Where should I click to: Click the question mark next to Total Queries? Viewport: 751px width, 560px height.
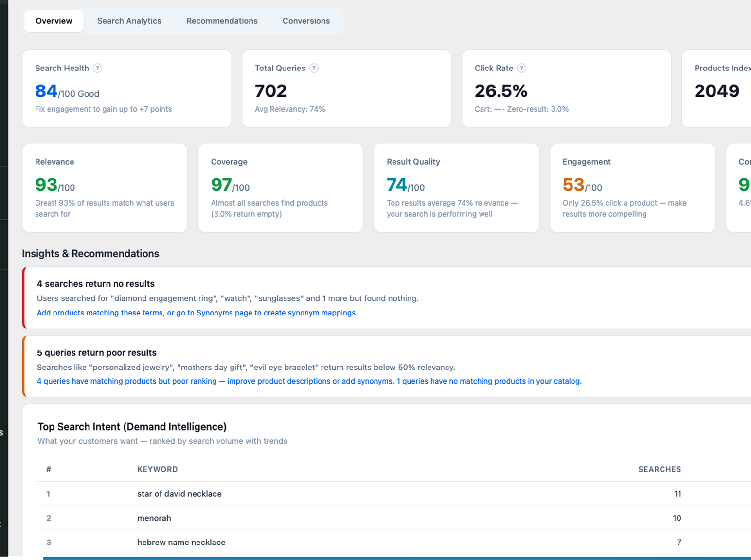click(x=314, y=68)
